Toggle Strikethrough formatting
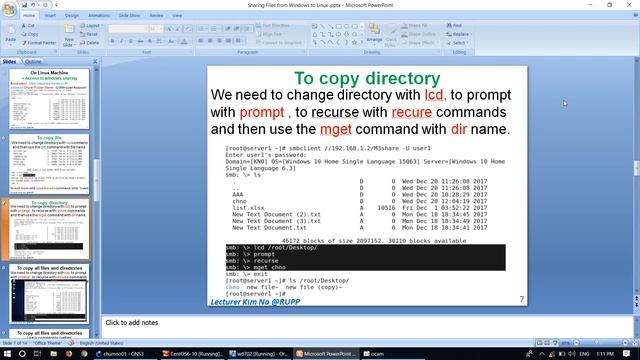Viewport: 640px width, 360px height. (140, 41)
